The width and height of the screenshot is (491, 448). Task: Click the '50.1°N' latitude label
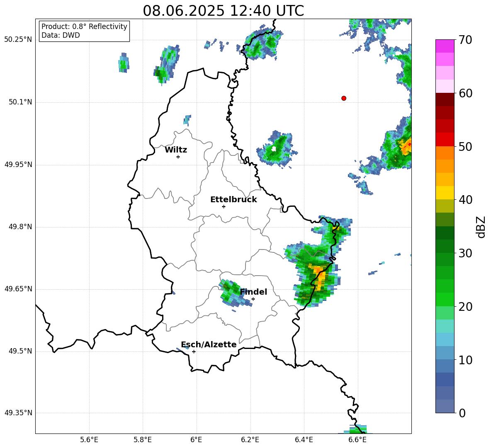coord(20,102)
